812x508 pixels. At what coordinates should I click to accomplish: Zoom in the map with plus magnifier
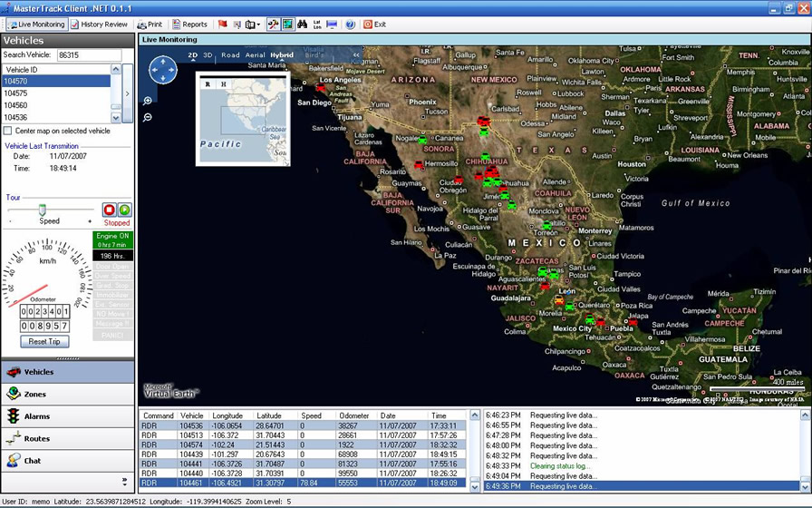[148, 101]
